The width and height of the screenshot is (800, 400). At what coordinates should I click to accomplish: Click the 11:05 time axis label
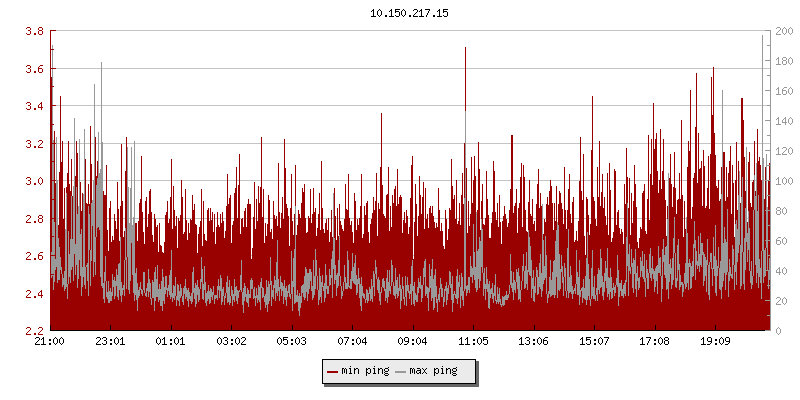pyautogui.click(x=473, y=342)
